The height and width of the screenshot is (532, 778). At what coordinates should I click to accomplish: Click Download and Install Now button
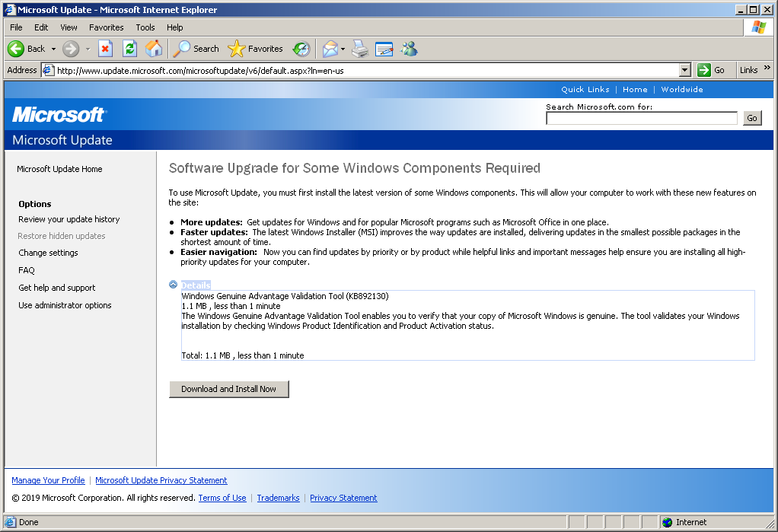(228, 389)
